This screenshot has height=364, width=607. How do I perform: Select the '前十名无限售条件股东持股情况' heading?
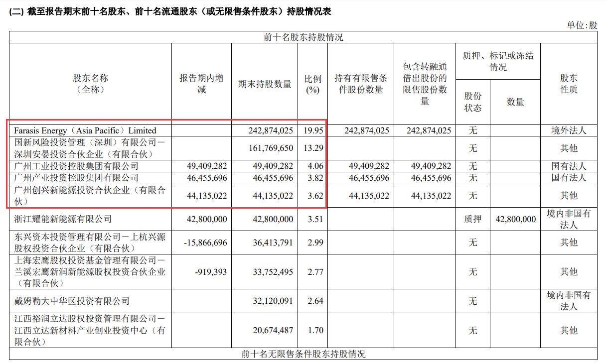click(303, 354)
